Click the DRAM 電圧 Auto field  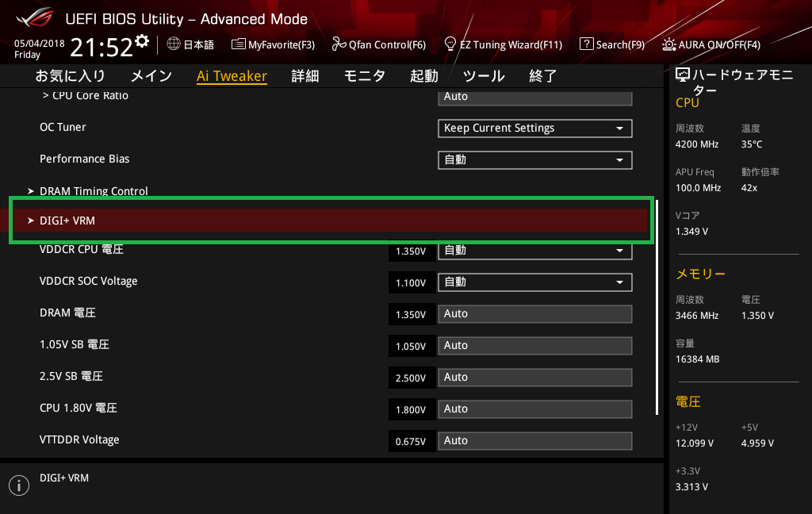click(x=535, y=314)
